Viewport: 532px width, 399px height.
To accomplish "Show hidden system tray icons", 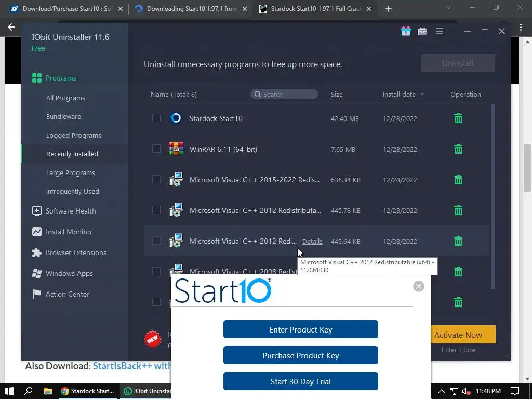I will [442, 391].
